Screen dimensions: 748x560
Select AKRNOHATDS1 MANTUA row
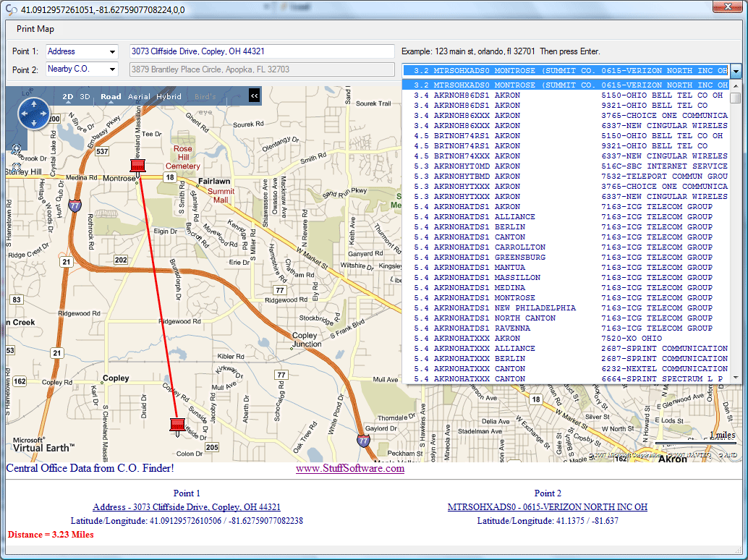pos(566,268)
